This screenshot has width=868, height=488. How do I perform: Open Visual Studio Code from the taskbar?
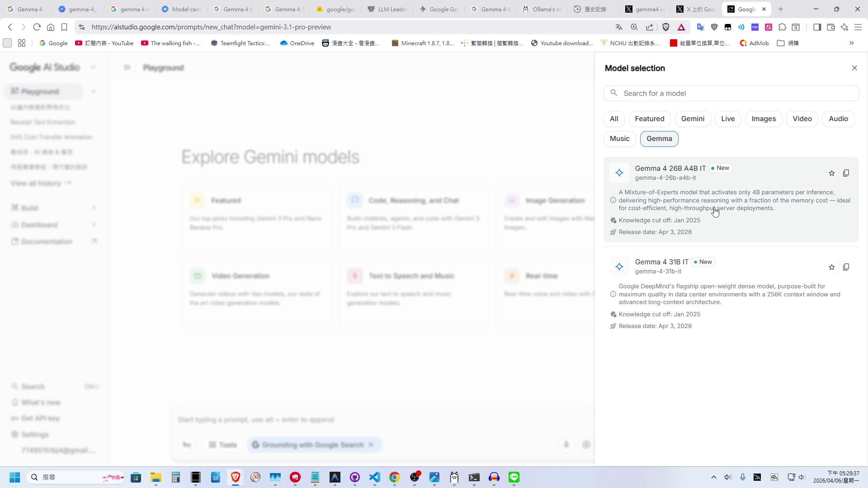375,477
